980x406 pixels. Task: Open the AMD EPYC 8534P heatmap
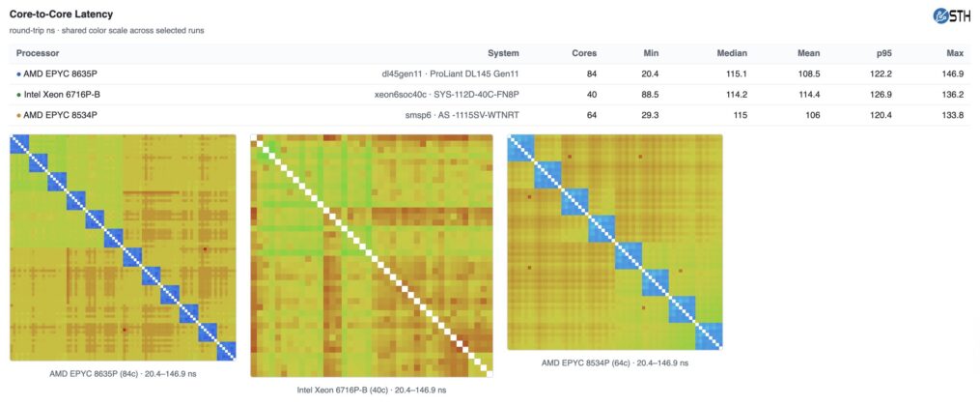point(615,242)
